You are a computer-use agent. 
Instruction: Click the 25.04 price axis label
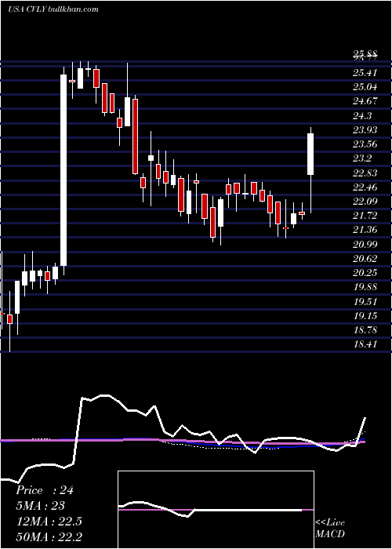365,87
